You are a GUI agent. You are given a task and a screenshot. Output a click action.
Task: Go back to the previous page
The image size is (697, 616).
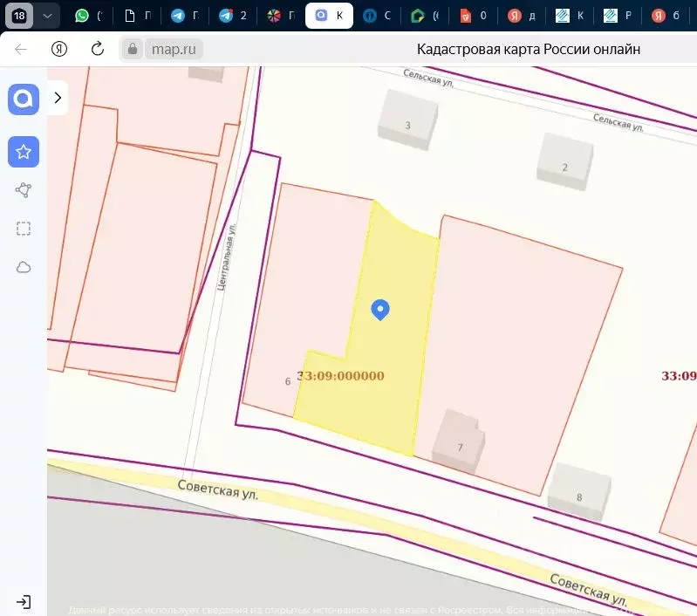tap(21, 49)
